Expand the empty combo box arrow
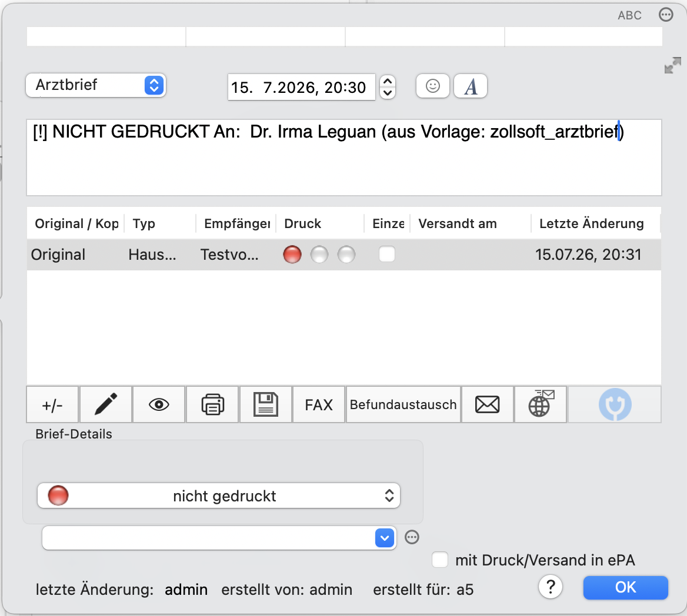This screenshot has width=687, height=616. click(x=385, y=538)
